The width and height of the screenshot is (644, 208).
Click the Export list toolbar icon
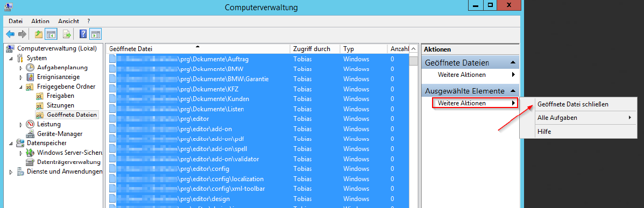point(67,34)
